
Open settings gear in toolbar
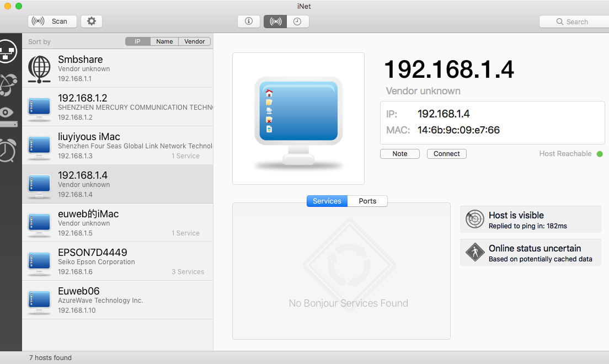coord(91,22)
